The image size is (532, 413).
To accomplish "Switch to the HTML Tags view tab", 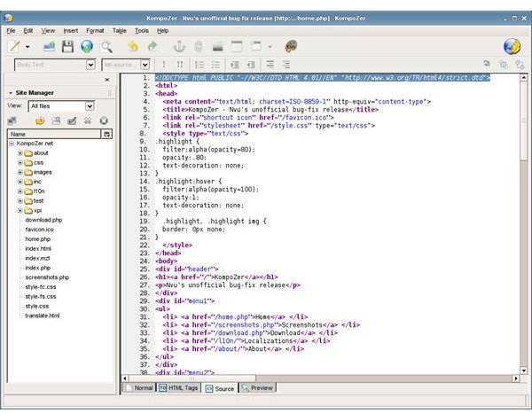I will (x=178, y=387).
